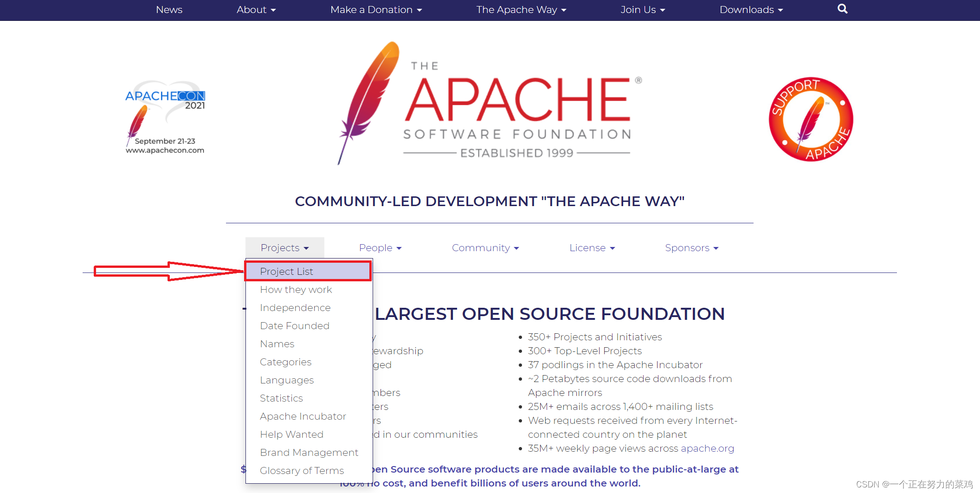Viewport: 980px width, 493px height.
Task: Click the '350+ Projects and Initiatives' text
Action: pos(595,337)
